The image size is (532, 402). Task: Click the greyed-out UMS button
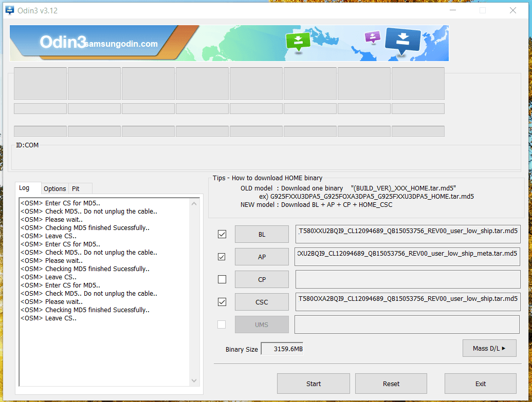(262, 324)
